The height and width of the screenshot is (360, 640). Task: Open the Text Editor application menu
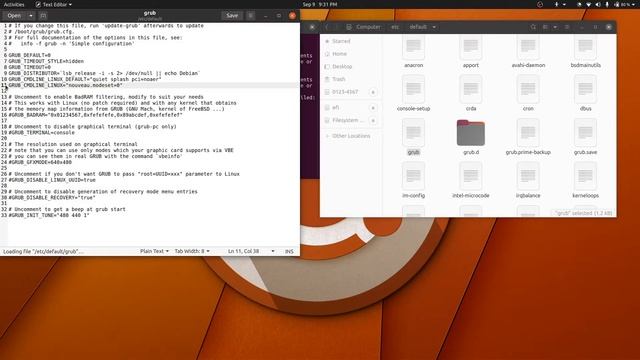tap(53, 4)
